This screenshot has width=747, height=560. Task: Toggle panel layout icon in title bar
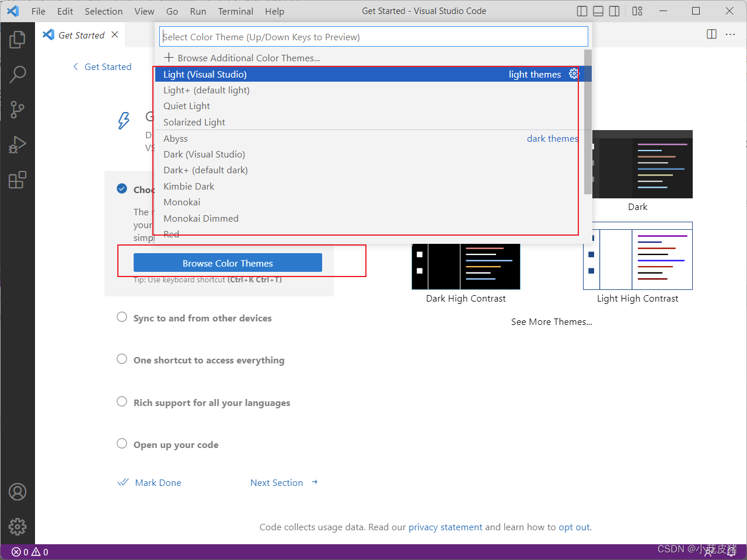(x=598, y=11)
